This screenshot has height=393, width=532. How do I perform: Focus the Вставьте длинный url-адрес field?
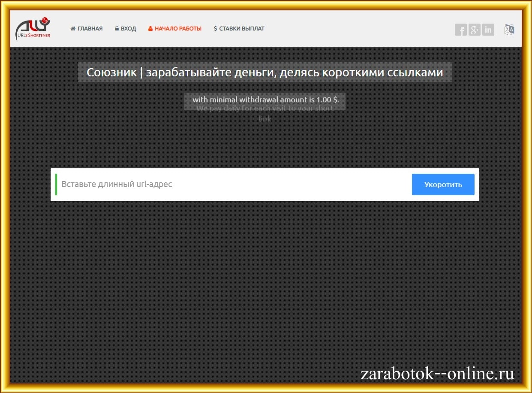coord(234,184)
